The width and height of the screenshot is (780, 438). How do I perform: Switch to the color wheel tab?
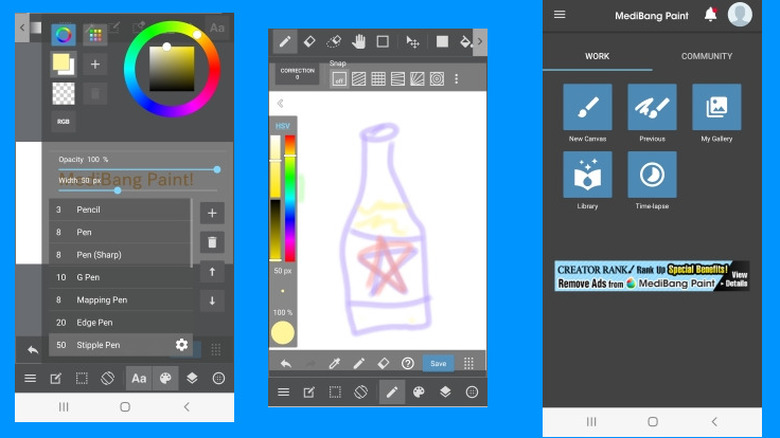click(64, 35)
